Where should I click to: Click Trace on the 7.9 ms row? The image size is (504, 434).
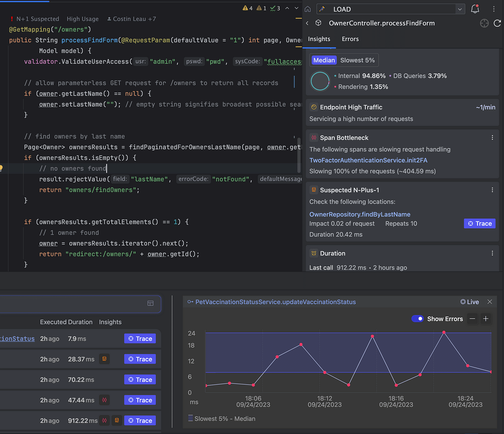140,339
